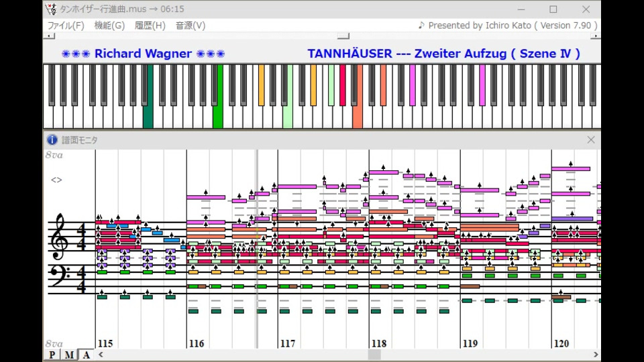
Task: Open the 機能(G) menu
Action: (109, 25)
